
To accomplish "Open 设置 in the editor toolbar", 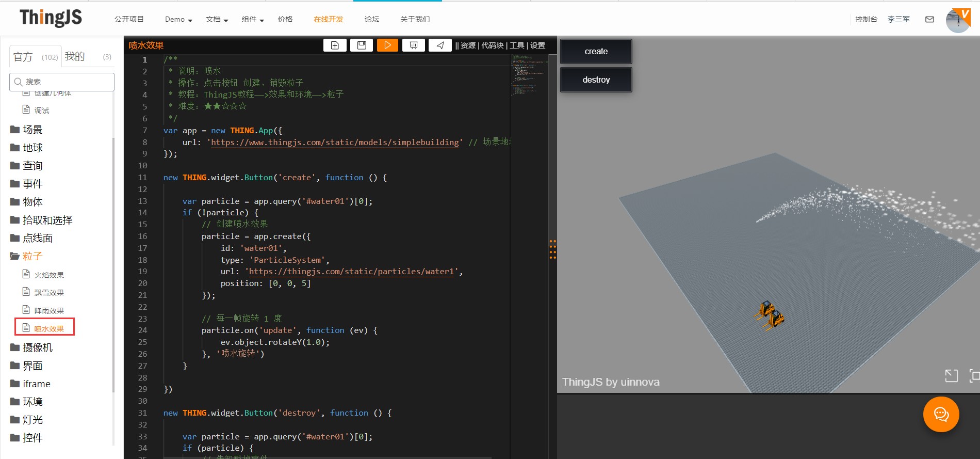I will [537, 45].
